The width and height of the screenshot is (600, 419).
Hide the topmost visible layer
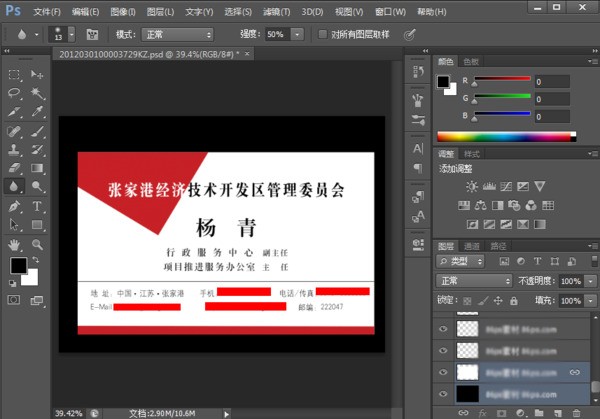(443, 327)
